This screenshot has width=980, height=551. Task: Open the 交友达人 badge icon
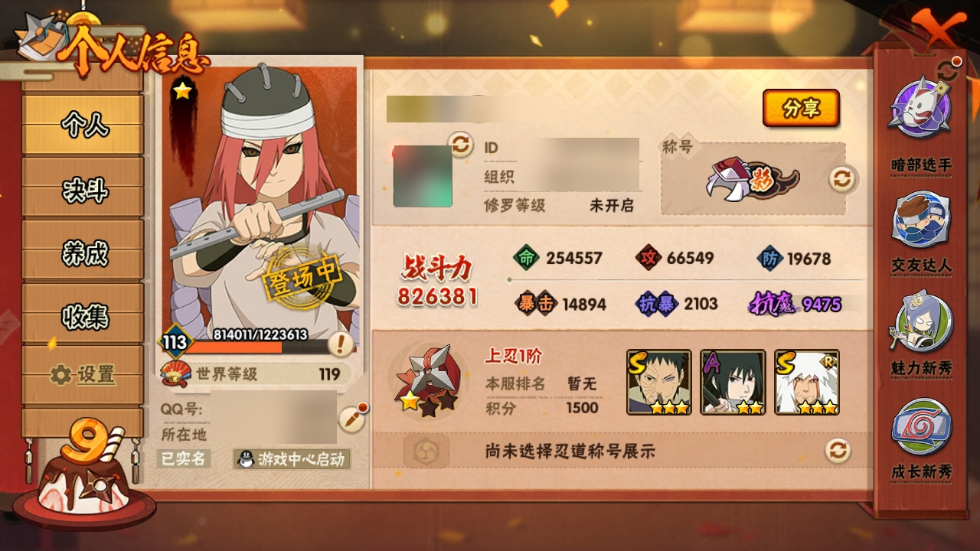921,220
